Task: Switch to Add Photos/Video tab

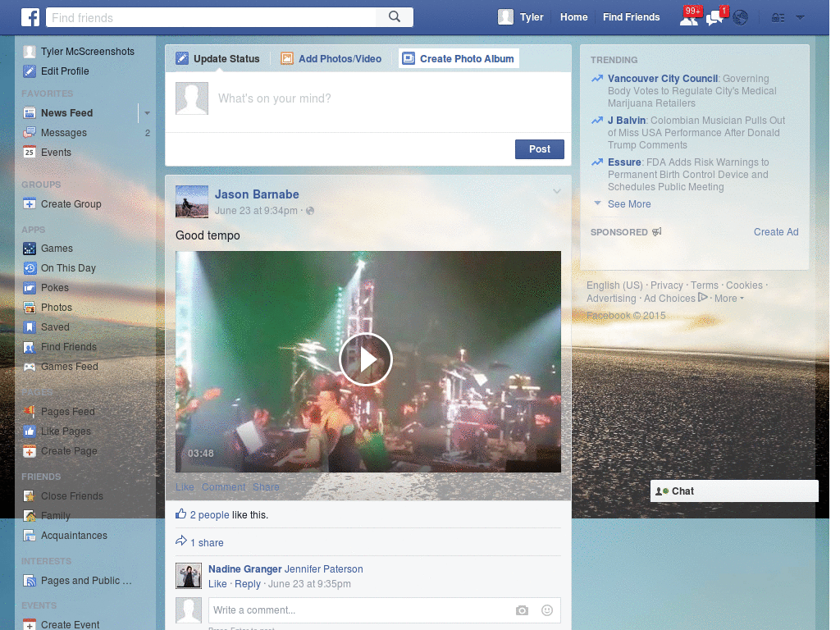Action: 331,59
